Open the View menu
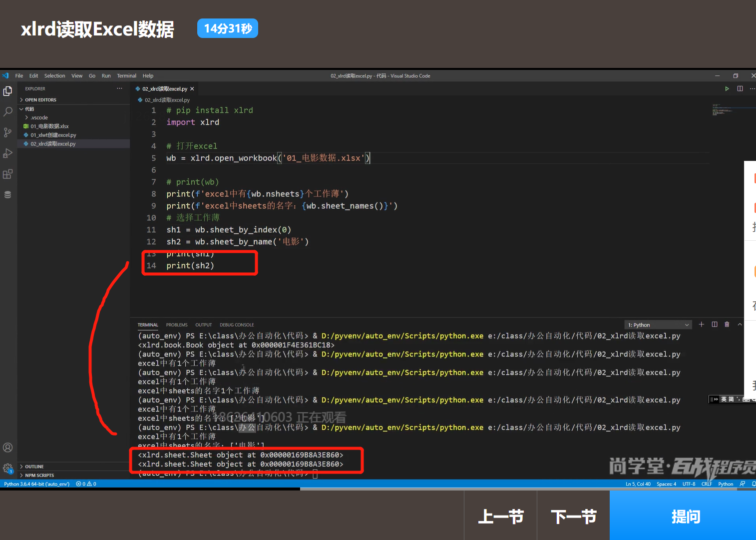The image size is (756, 540). [x=77, y=76]
